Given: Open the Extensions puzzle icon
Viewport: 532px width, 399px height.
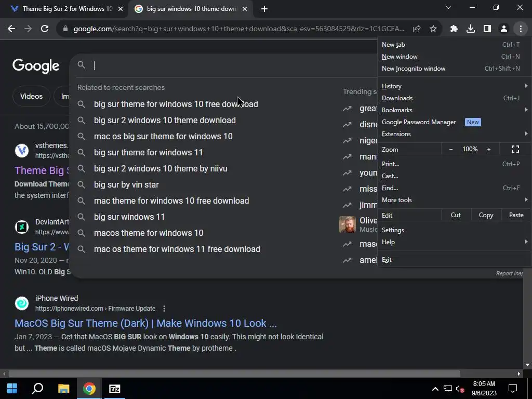Looking at the screenshot, I should pos(454,29).
